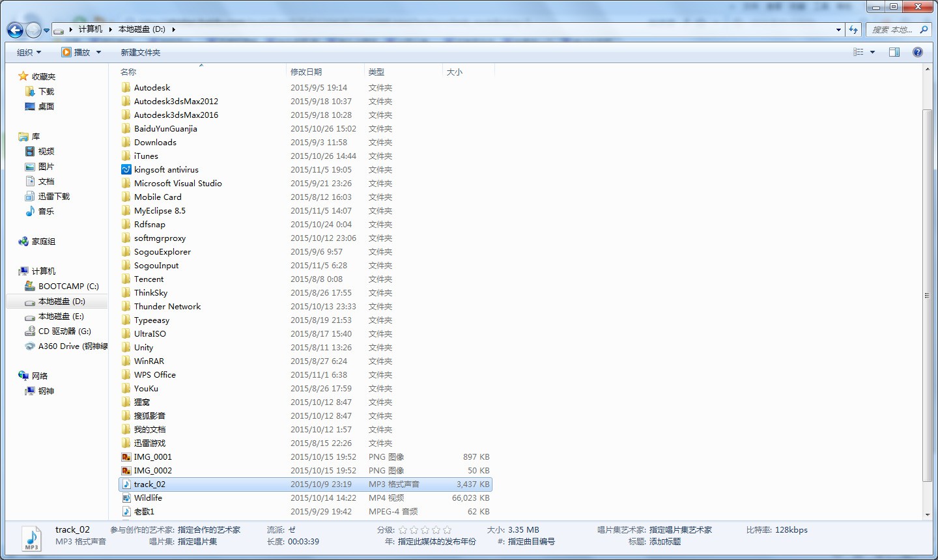Click 新建文件夹 button
This screenshot has height=560, width=938.
pyautogui.click(x=140, y=52)
